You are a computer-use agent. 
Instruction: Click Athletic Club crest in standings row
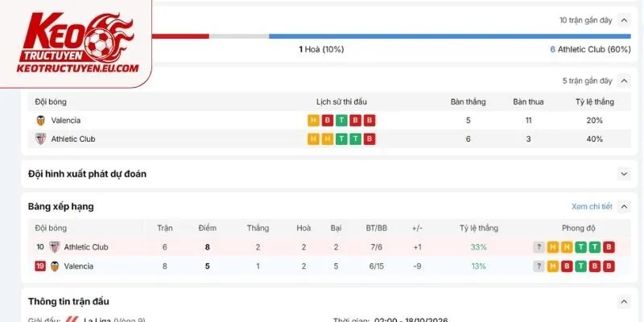(54, 247)
